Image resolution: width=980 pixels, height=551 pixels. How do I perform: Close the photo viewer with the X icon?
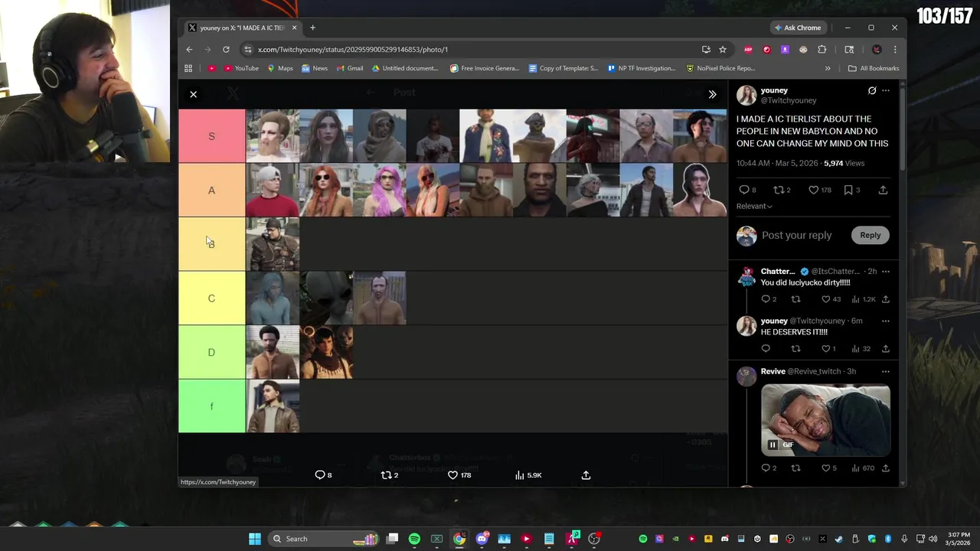click(193, 94)
